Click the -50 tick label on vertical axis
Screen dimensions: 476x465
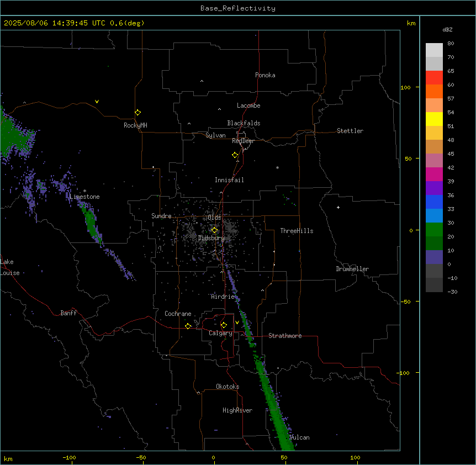click(x=405, y=302)
